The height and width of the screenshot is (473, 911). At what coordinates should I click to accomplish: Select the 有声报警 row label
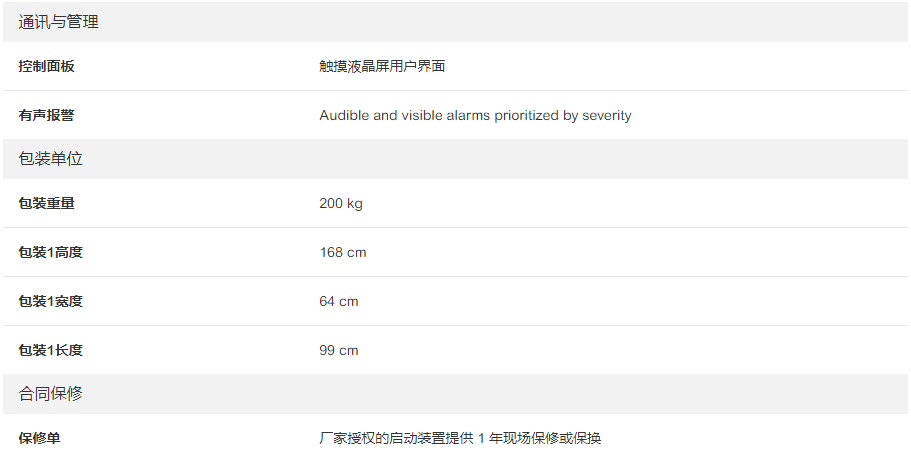tap(46, 116)
